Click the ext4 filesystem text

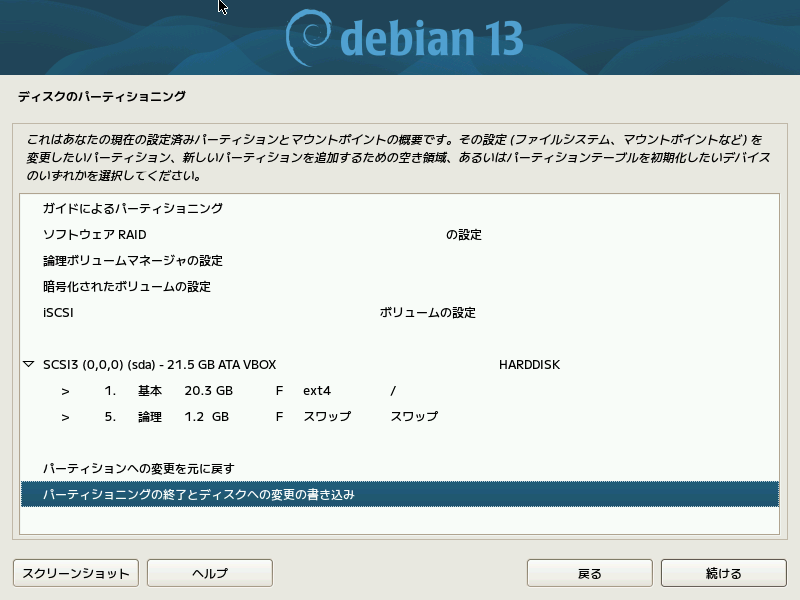click(317, 391)
